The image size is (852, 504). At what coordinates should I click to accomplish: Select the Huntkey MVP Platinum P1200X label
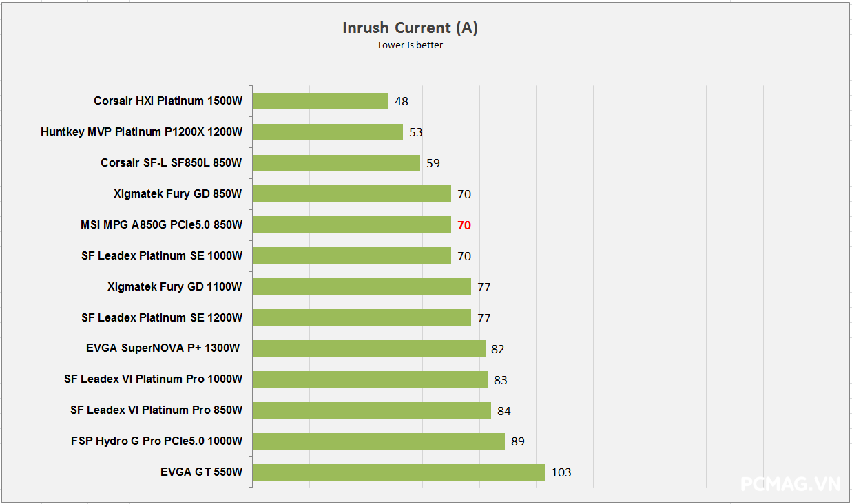coord(141,132)
